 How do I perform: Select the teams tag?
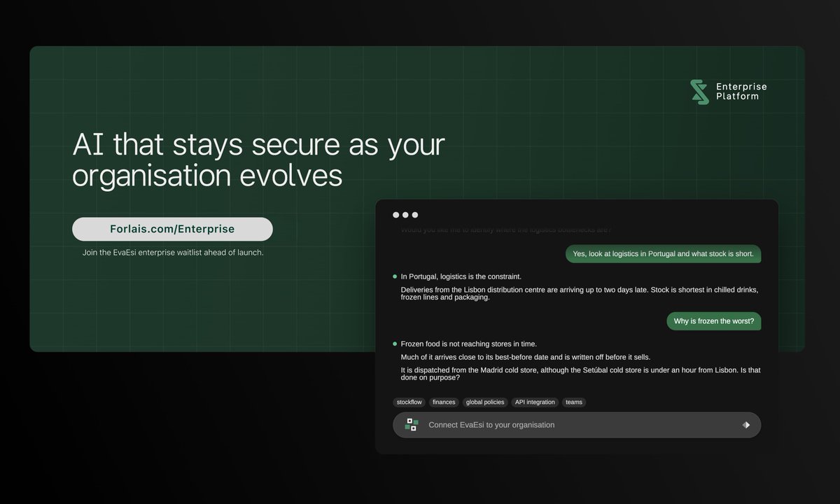pyautogui.click(x=574, y=402)
